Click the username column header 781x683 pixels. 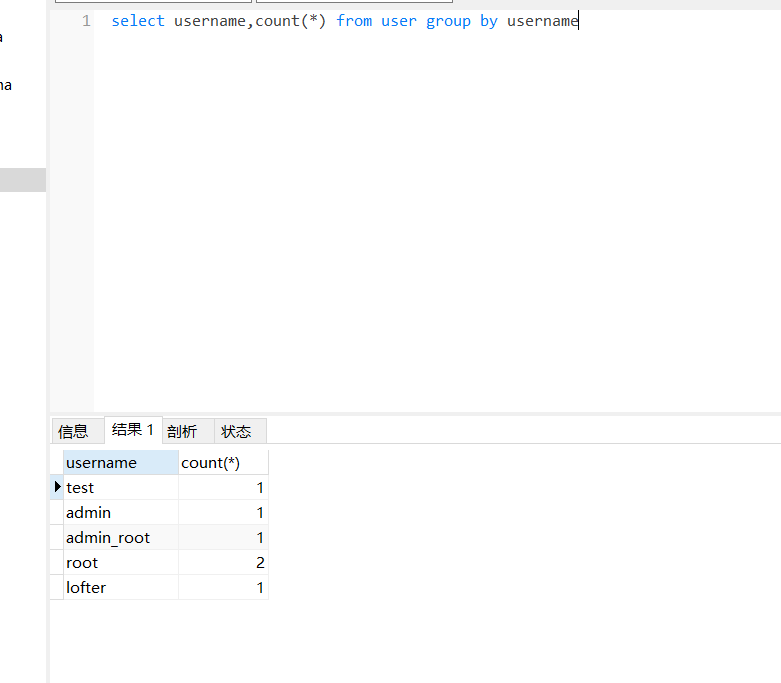pyautogui.click(x=121, y=462)
